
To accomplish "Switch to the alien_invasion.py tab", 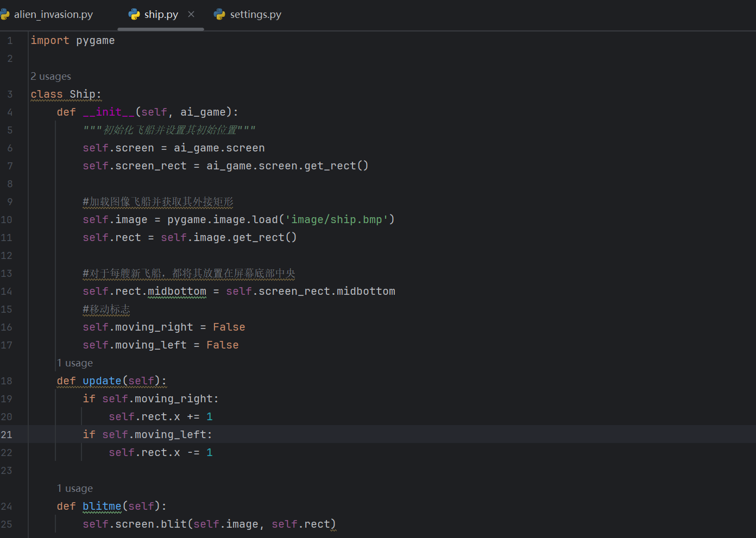I will pos(53,15).
